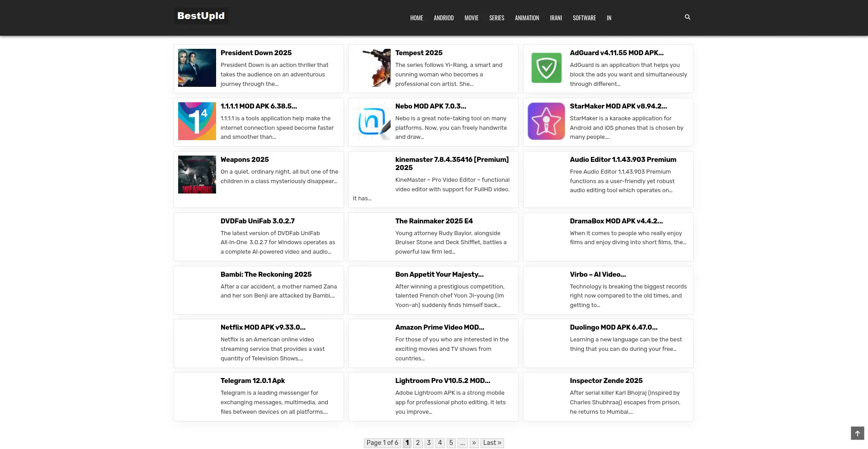This screenshot has width=868, height=449.
Task: Open 1.1.1.1 MOD APK 6.38.5 title
Action: click(259, 106)
